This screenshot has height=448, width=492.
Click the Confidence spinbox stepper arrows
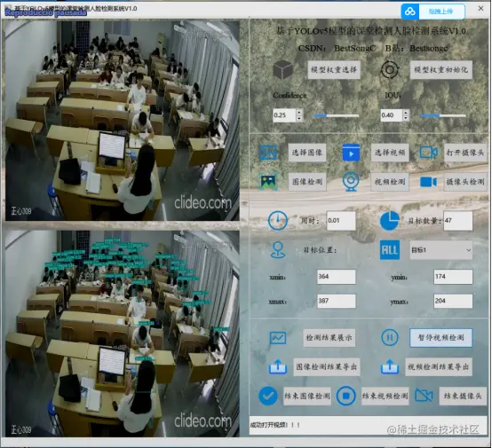coord(299,115)
